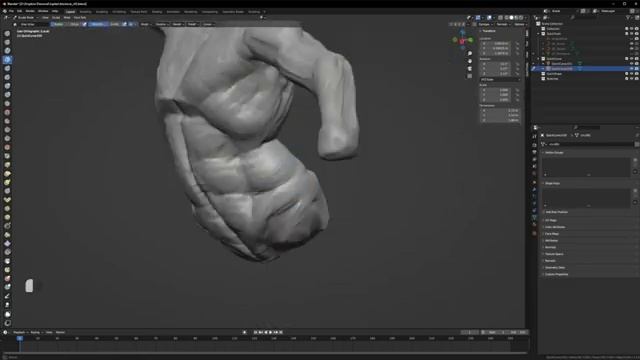Hide selected outliner row with eye icon

click(631, 69)
